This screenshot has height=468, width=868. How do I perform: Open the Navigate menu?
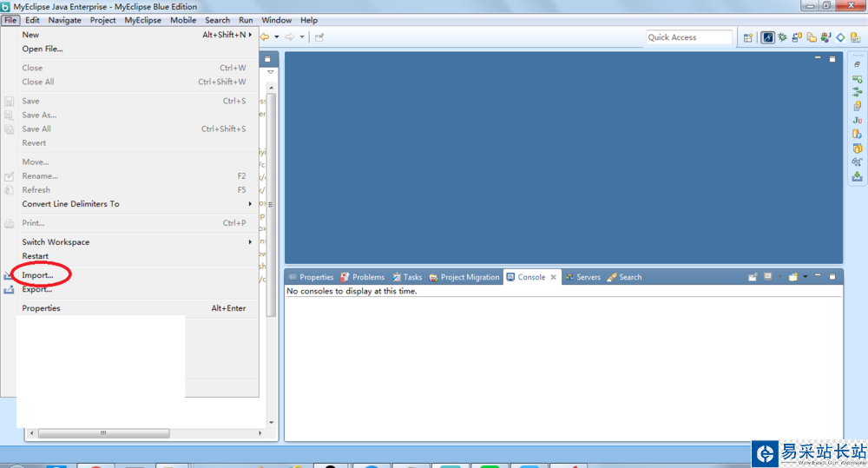65,20
